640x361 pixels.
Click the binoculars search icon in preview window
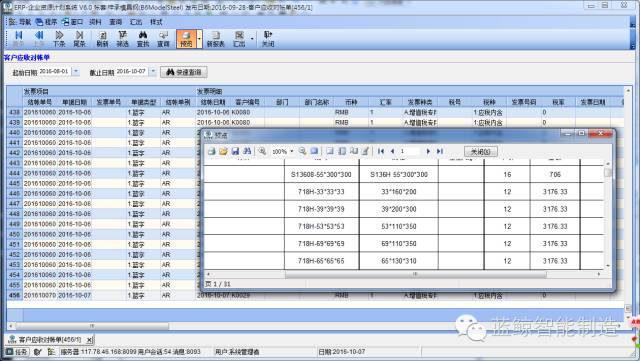(247, 151)
